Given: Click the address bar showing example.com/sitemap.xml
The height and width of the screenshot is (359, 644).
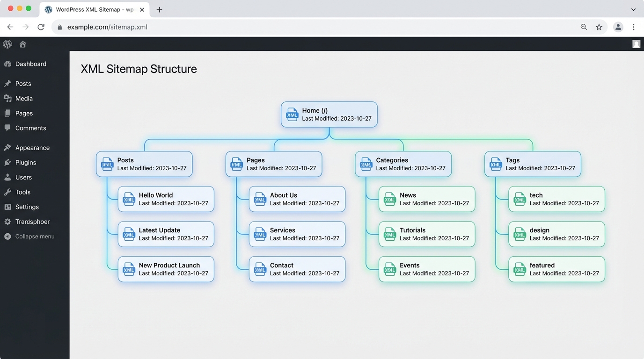Looking at the screenshot, I should pyautogui.click(x=108, y=27).
